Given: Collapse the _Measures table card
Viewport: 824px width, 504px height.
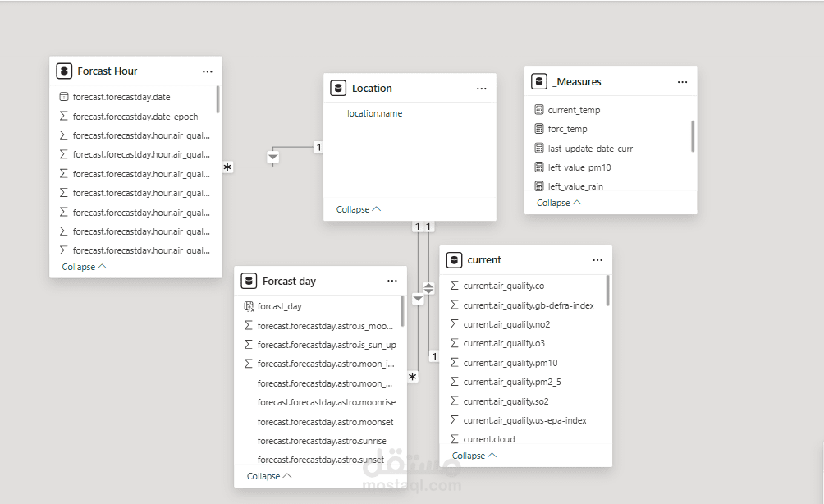Looking at the screenshot, I should click(559, 203).
